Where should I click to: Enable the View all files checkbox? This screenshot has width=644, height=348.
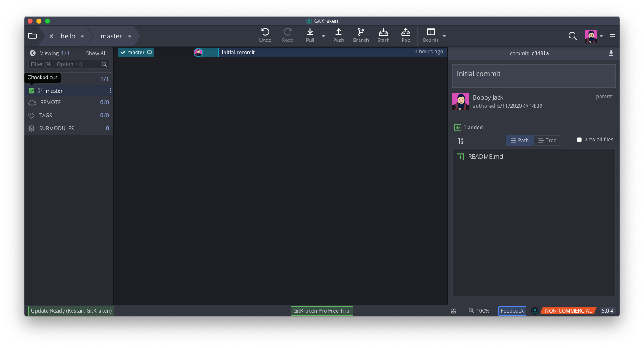[579, 139]
